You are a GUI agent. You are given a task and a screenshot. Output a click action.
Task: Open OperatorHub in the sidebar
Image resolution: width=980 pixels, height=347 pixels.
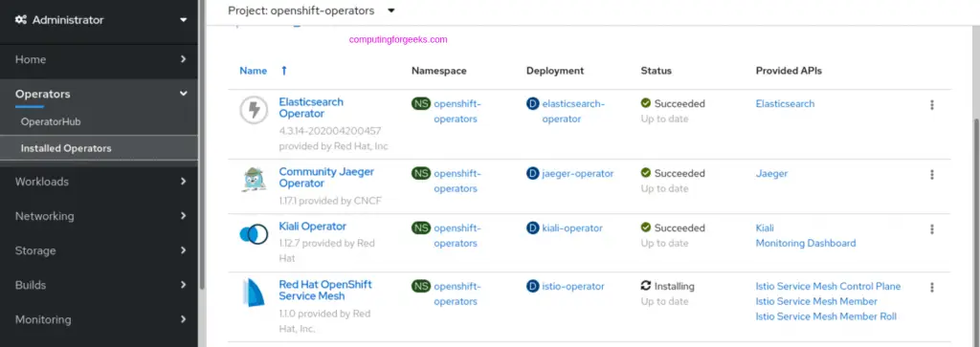tap(51, 121)
